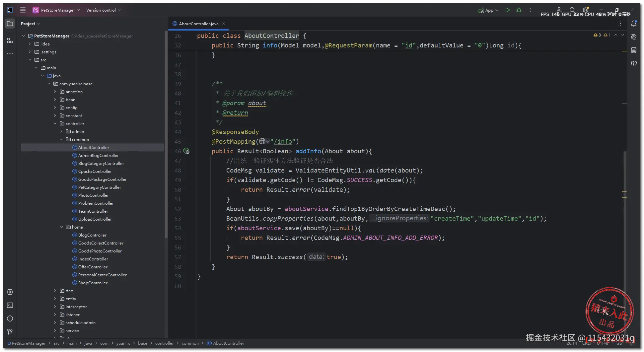Open the Maven tool window
Viewport: 644px width, 352px height.
[634, 63]
